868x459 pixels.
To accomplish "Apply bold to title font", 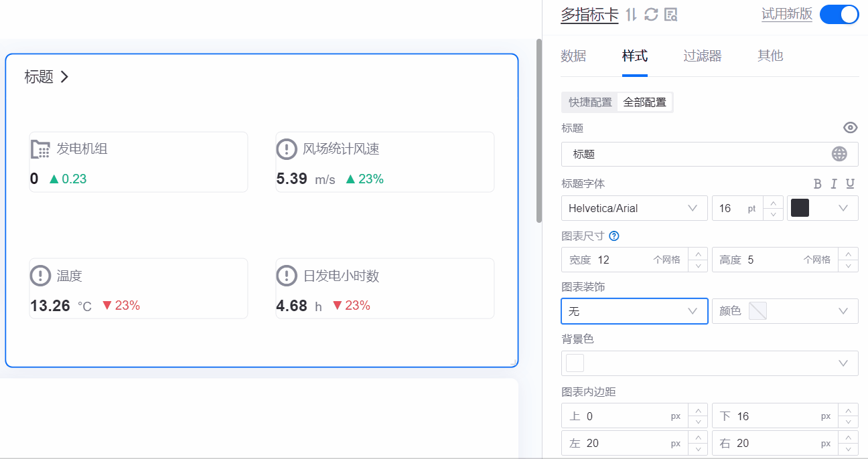I will pos(817,184).
